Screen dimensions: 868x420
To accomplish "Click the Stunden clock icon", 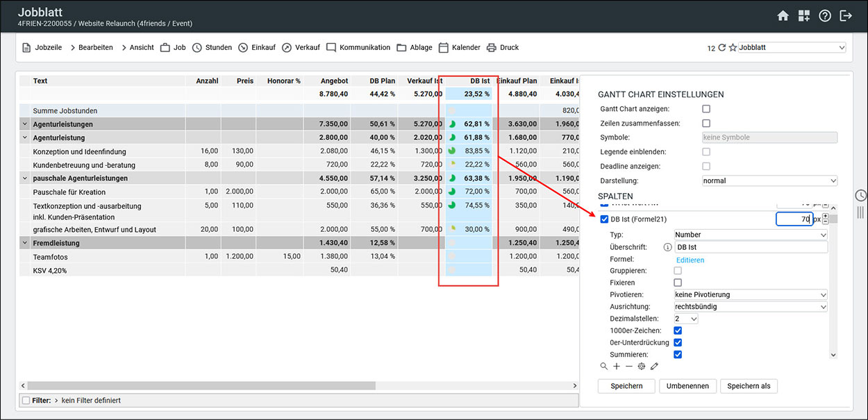I will [197, 48].
